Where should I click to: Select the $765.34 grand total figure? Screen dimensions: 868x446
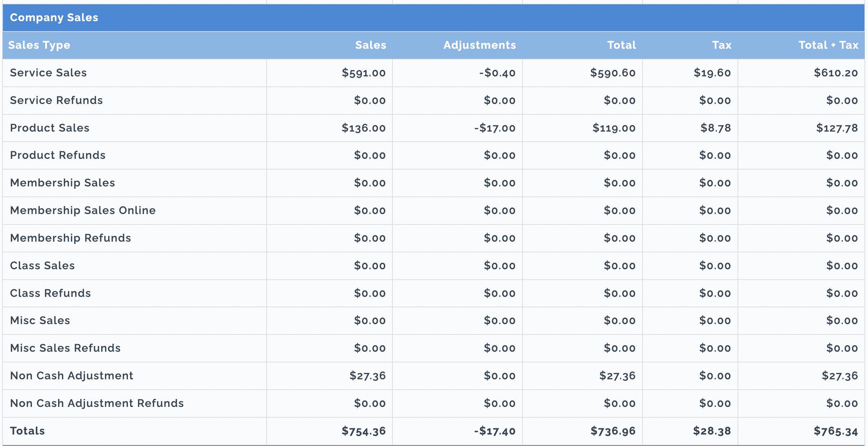836,431
